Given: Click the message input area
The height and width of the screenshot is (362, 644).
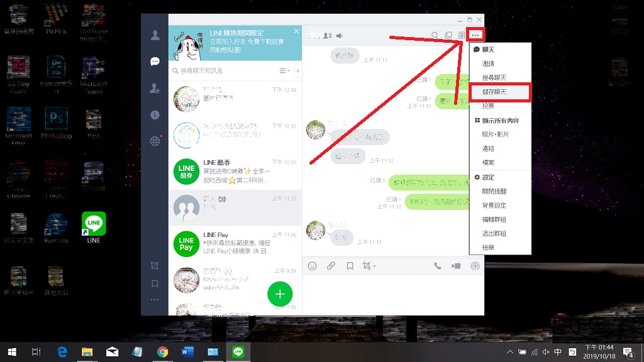Looking at the screenshot, I should pos(393,295).
